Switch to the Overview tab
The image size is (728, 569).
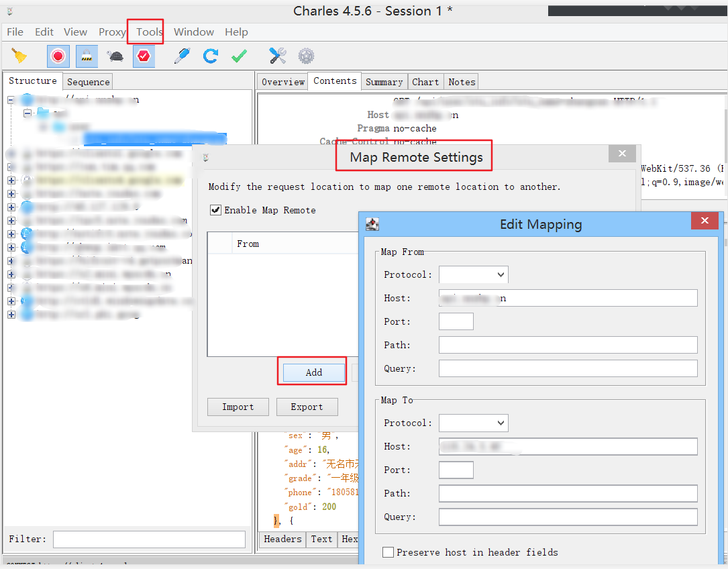point(282,82)
